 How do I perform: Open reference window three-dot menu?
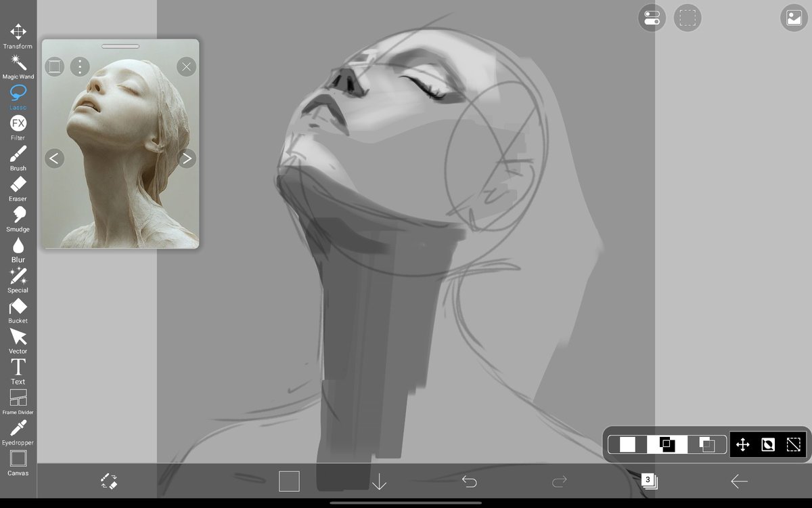click(x=80, y=66)
